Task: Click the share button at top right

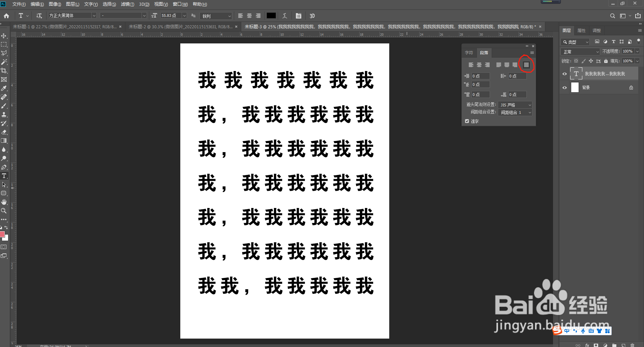Action: pyautogui.click(x=638, y=16)
